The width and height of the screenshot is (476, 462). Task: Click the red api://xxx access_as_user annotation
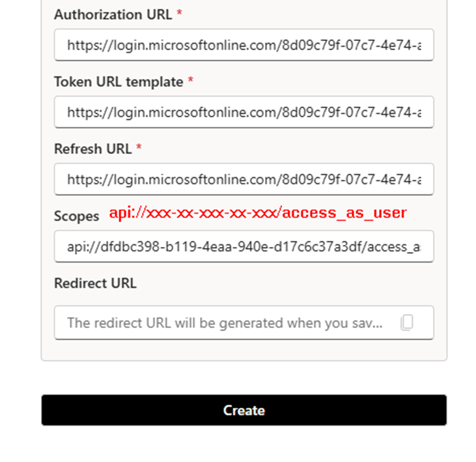[257, 213]
